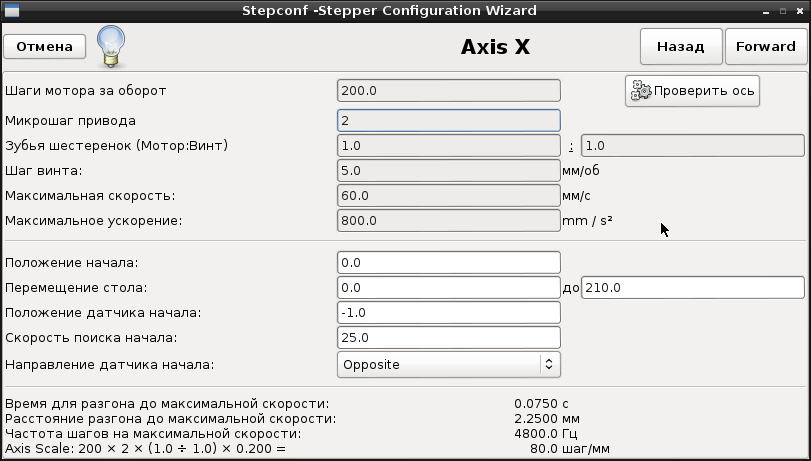Maximize the Stepconf window
This screenshot has width=811, height=461.
coord(777,10)
